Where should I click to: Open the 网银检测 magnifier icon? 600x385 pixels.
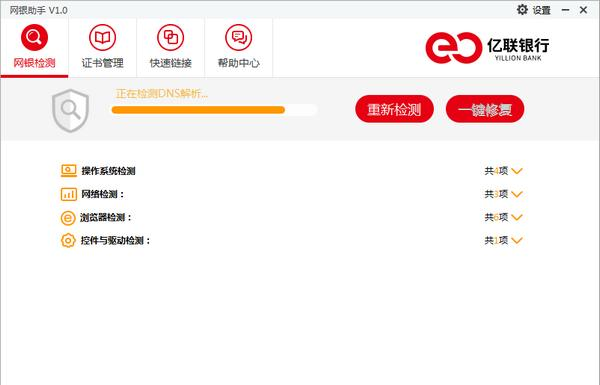click(x=34, y=38)
